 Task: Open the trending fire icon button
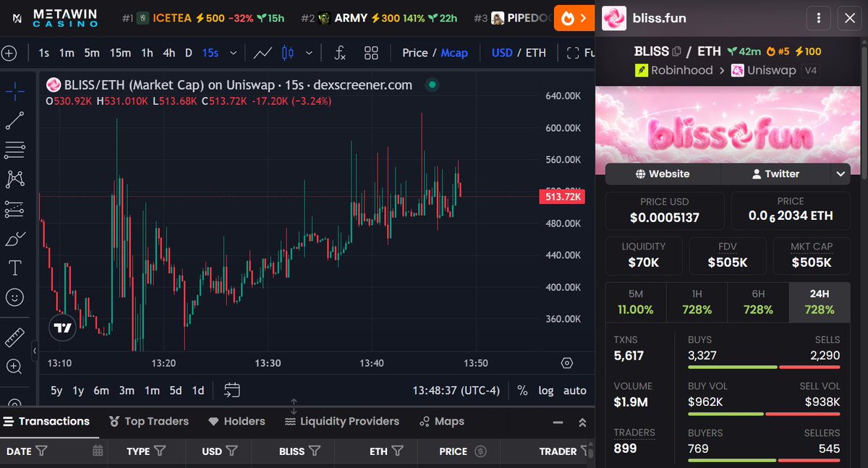pyautogui.click(x=574, y=17)
